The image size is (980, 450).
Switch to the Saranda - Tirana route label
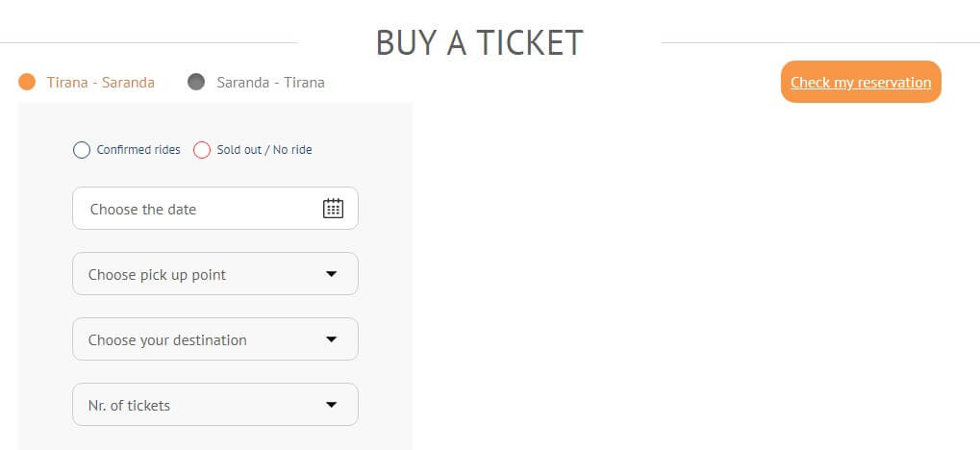[x=270, y=83]
